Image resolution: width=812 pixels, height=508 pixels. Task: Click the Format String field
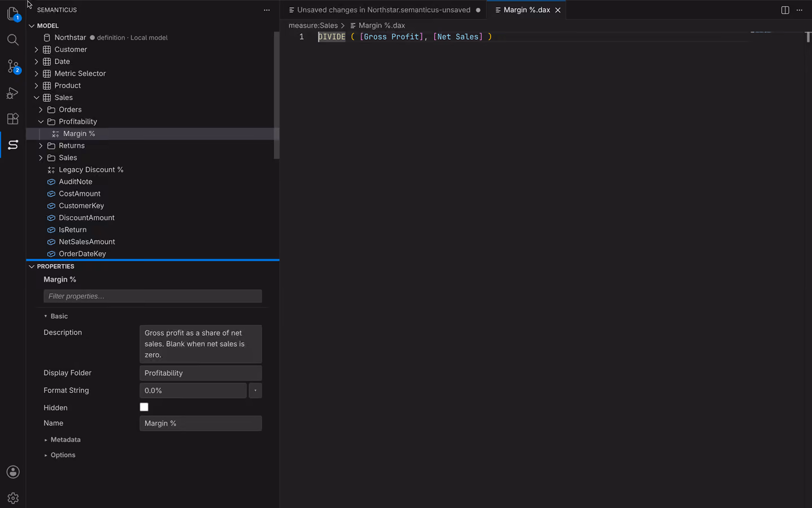193,391
